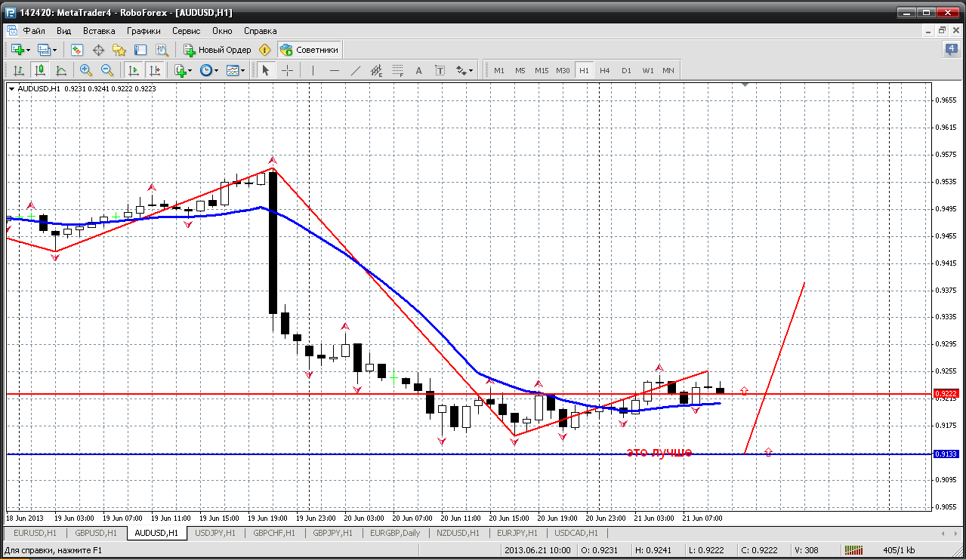
Task: Open the Data Window crosshair-circle icon
Action: tap(98, 50)
